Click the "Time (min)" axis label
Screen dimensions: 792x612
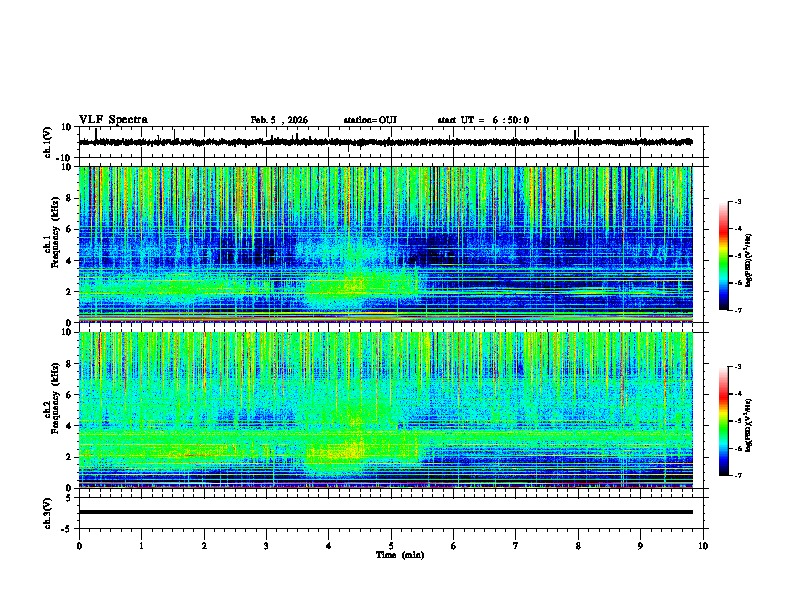click(400, 555)
